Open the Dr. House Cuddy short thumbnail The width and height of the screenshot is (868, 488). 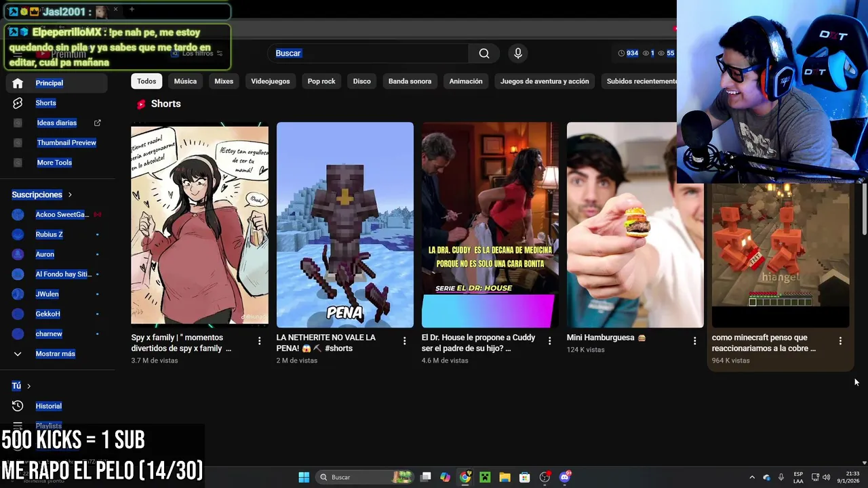click(490, 225)
